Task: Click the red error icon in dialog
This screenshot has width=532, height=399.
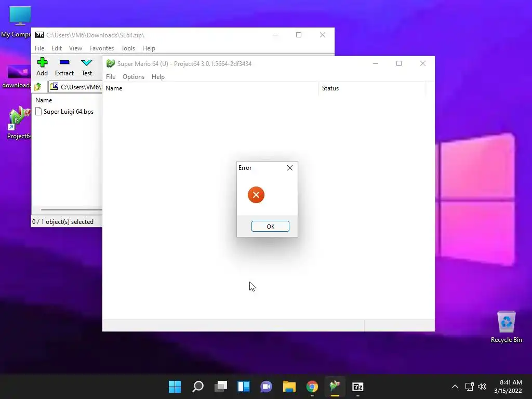Action: point(256,195)
